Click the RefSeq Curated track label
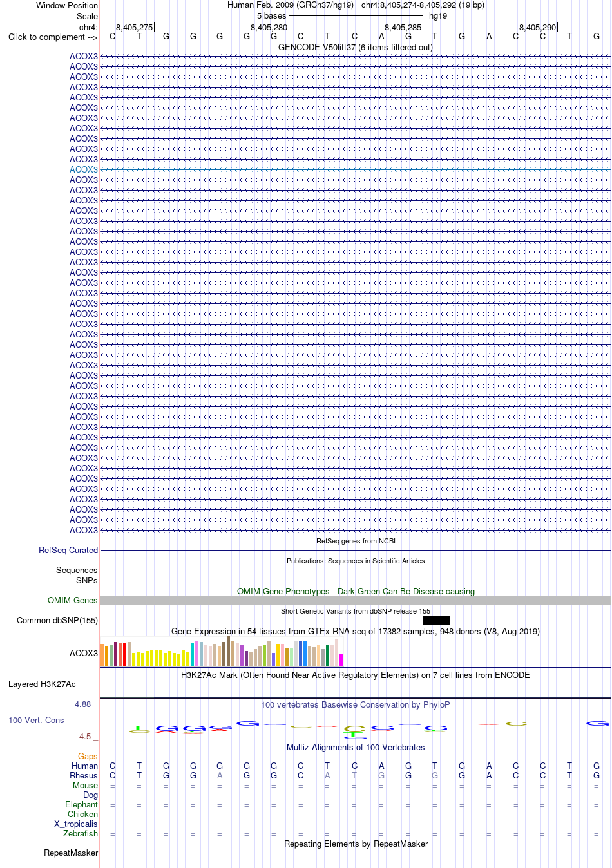 tap(68, 550)
